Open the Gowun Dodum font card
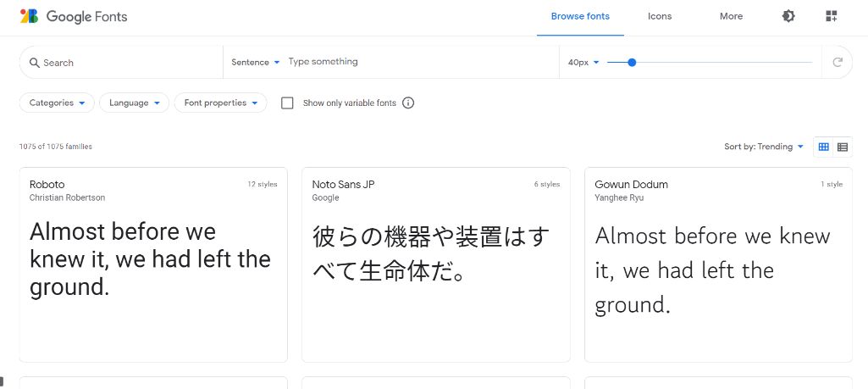The image size is (868, 389). pyautogui.click(x=719, y=265)
